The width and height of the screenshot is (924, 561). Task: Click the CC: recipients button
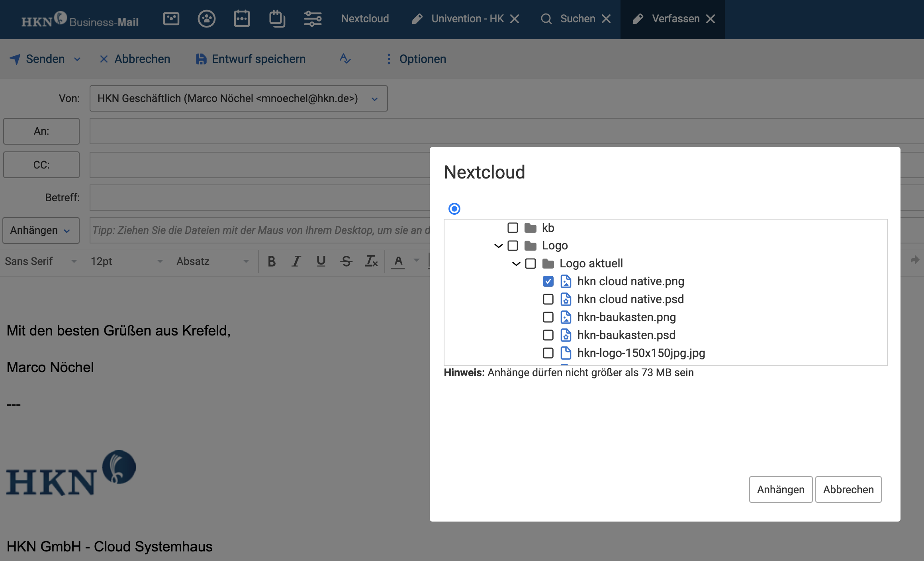pos(41,165)
